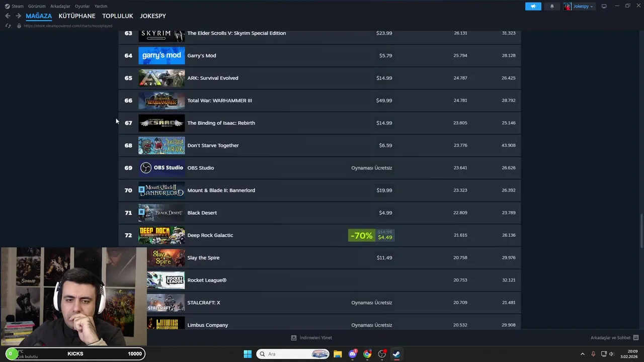This screenshot has height=362, width=644.
Task: Open the Don't Starve Together title
Action: [213, 145]
